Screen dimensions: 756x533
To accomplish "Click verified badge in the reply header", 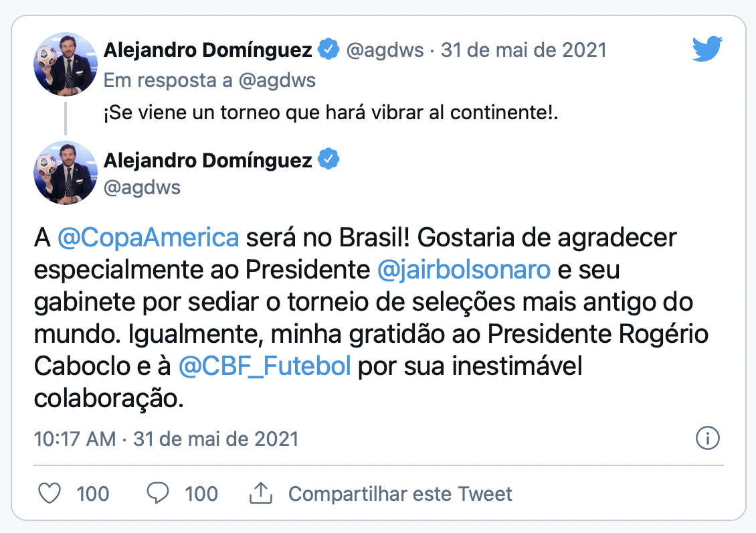I will pyautogui.click(x=328, y=50).
